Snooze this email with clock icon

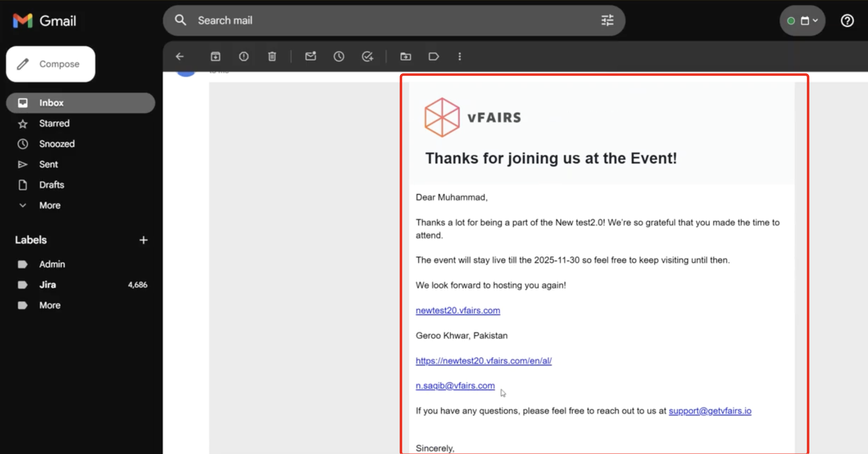coord(339,56)
